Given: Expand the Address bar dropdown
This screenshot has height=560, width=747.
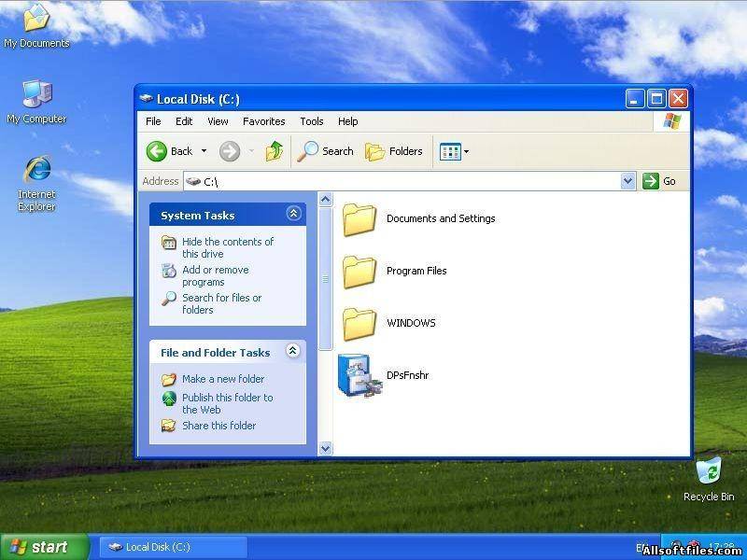Looking at the screenshot, I should coord(627,181).
